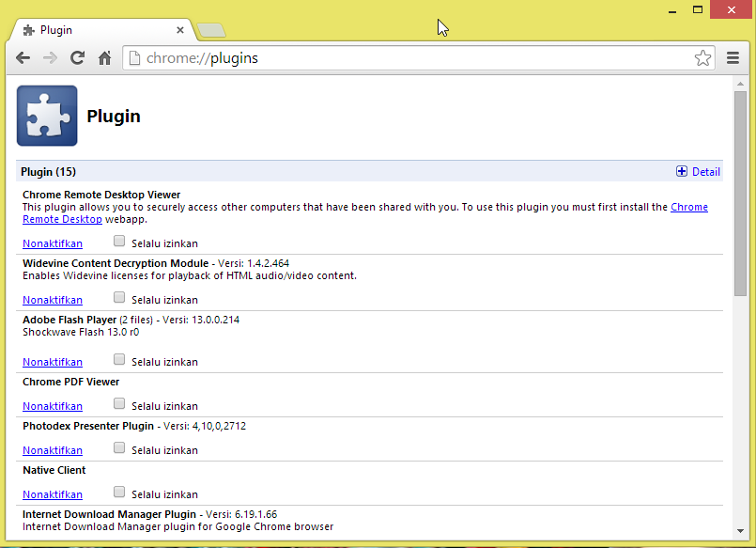This screenshot has width=756, height=548.
Task: Open the Chrome hamburger menu
Action: click(x=733, y=58)
